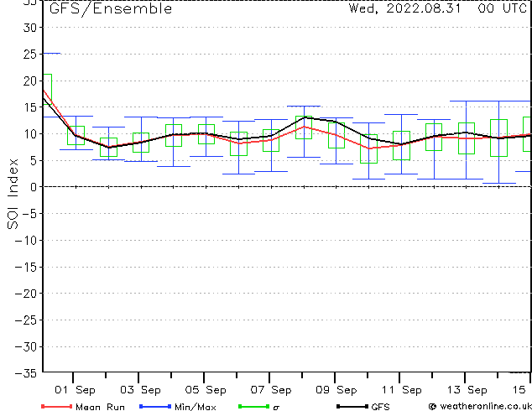The width and height of the screenshot is (532, 411).
Task: Click the '13 Sep' x-axis label
Action: tap(467, 390)
